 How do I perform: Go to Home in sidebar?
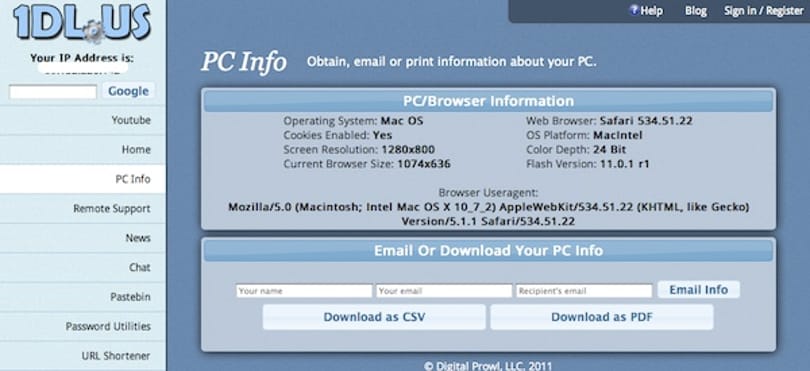(x=83, y=150)
